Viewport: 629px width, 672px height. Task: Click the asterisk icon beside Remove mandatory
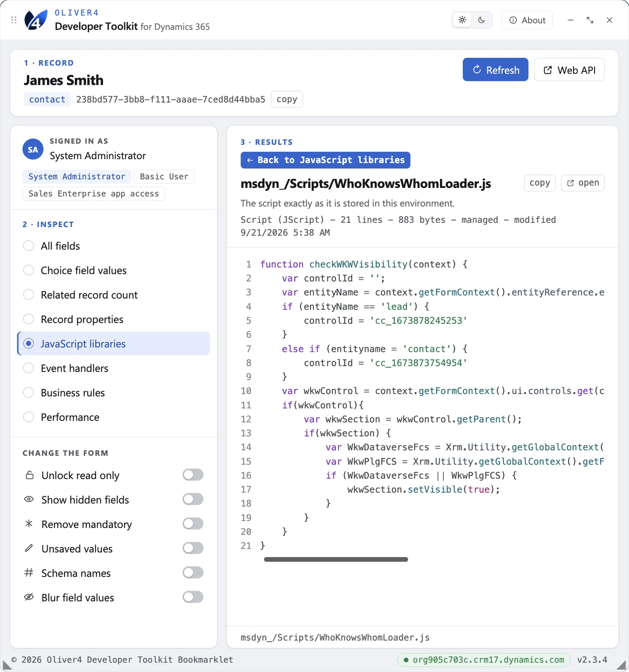[29, 524]
